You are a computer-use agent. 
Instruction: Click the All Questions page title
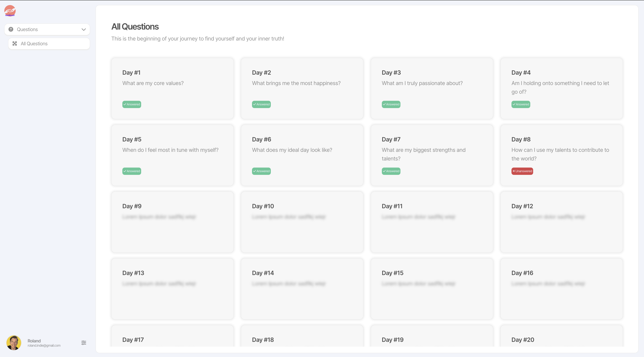pos(135,26)
